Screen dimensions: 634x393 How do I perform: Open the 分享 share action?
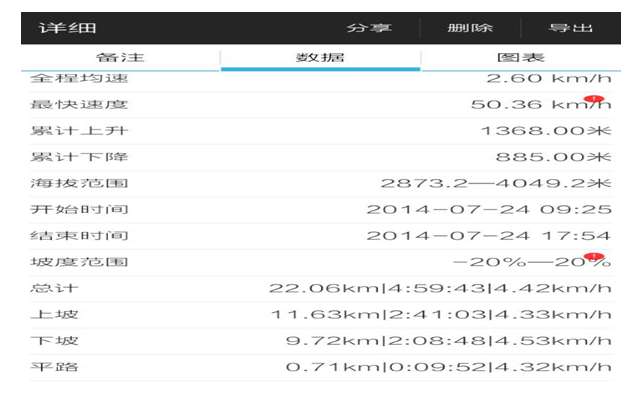coord(369,28)
